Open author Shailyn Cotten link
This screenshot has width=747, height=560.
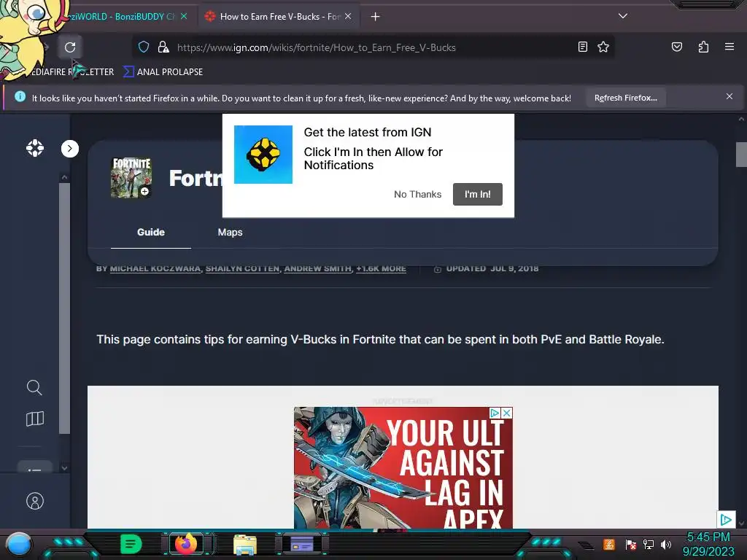[x=242, y=268]
